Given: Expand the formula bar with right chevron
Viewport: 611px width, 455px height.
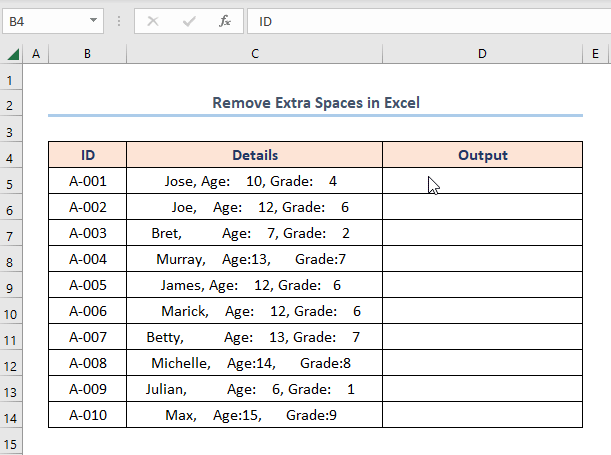Looking at the screenshot, I should [x=596, y=20].
